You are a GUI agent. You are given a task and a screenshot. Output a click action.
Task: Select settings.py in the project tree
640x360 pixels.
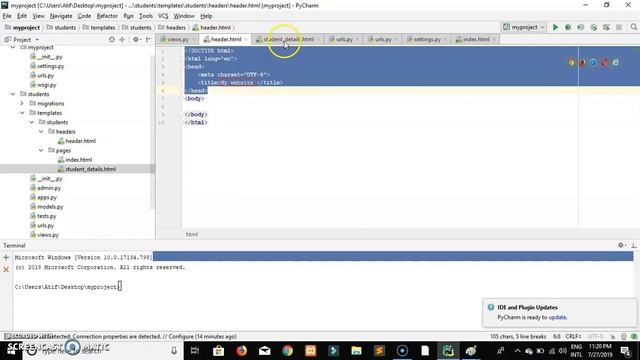pos(51,66)
